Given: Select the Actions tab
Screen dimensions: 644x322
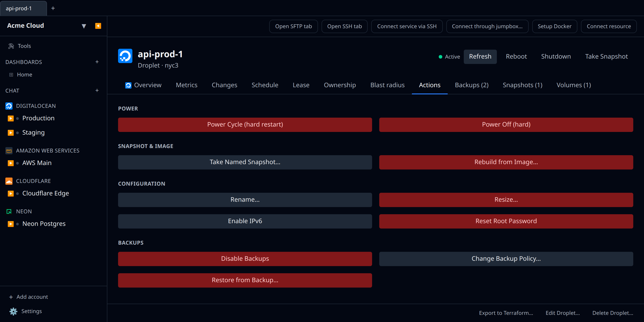Looking at the screenshot, I should click(430, 85).
